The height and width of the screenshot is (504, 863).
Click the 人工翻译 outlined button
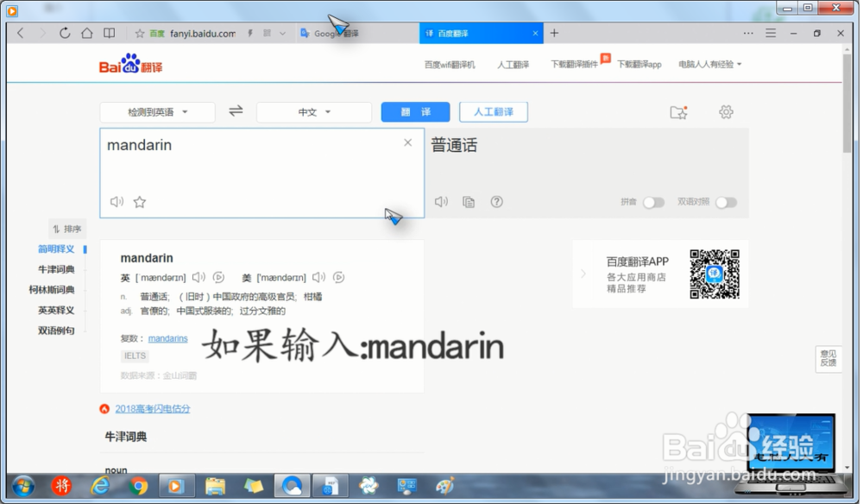pyautogui.click(x=493, y=111)
